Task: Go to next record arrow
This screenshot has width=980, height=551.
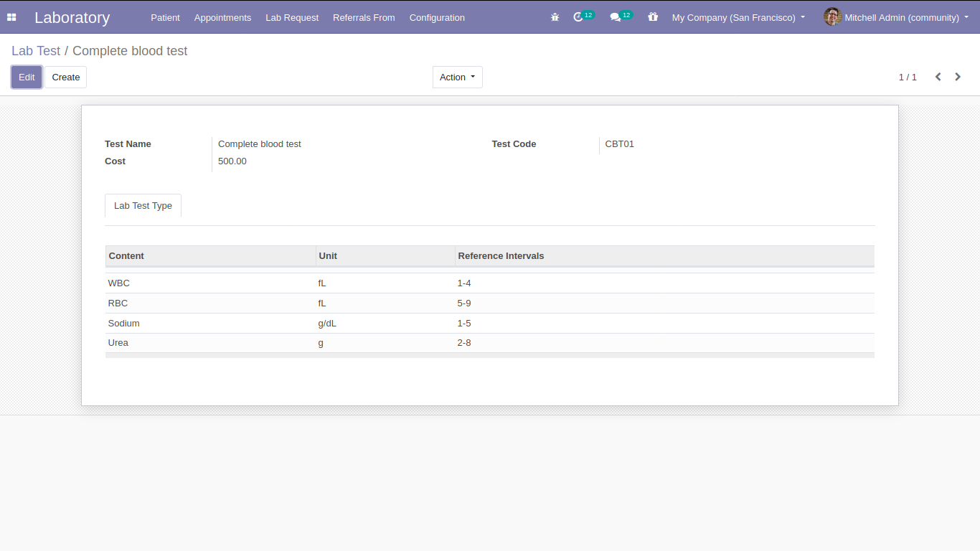Action: click(x=958, y=77)
